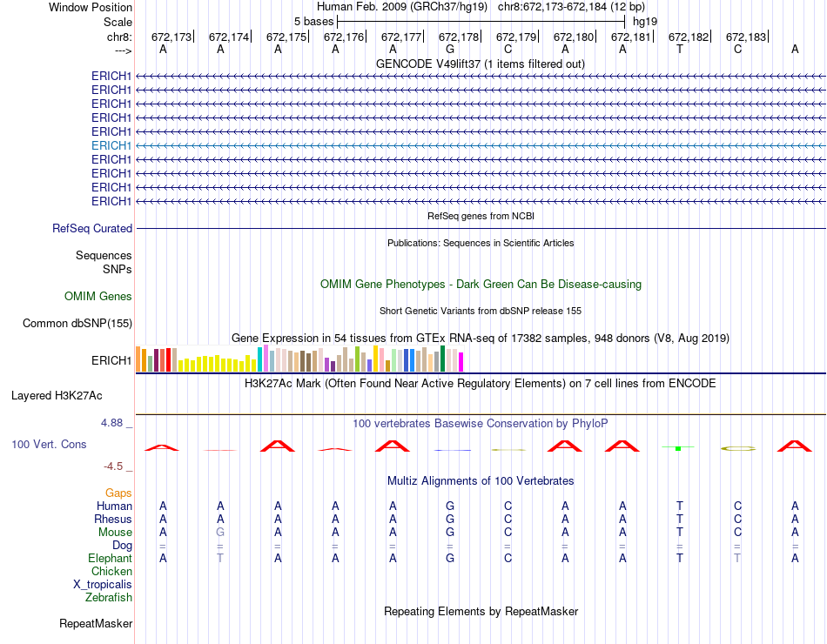Click the dark green bar in GTEx chart
The width and height of the screenshot is (827, 644).
(442, 359)
